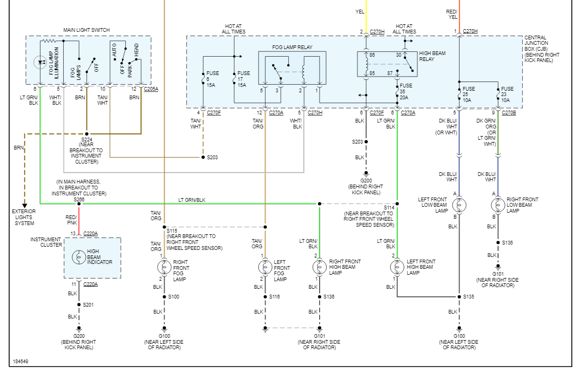This screenshot has height=387, width=588.
Task: Click C270H label beside YEL wire
Action: click(377, 31)
